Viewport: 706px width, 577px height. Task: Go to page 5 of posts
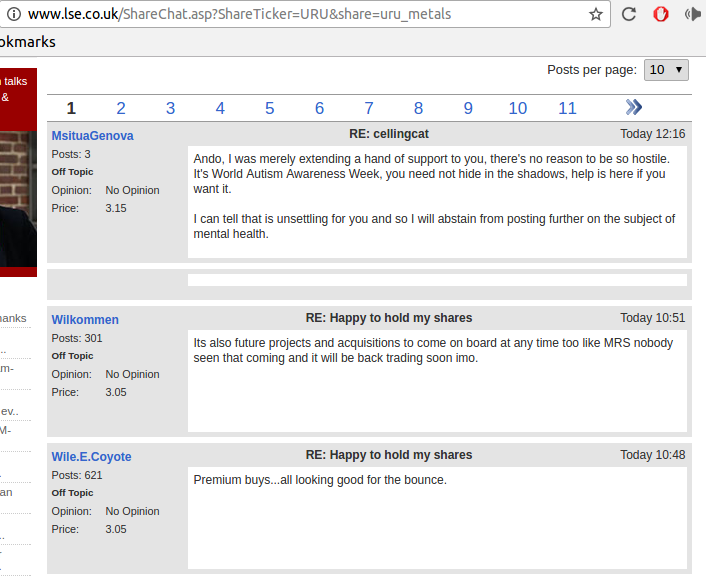[x=269, y=108]
